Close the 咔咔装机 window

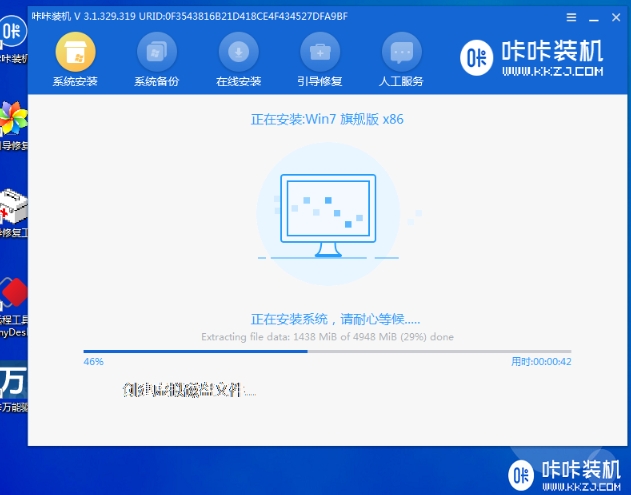pos(616,17)
